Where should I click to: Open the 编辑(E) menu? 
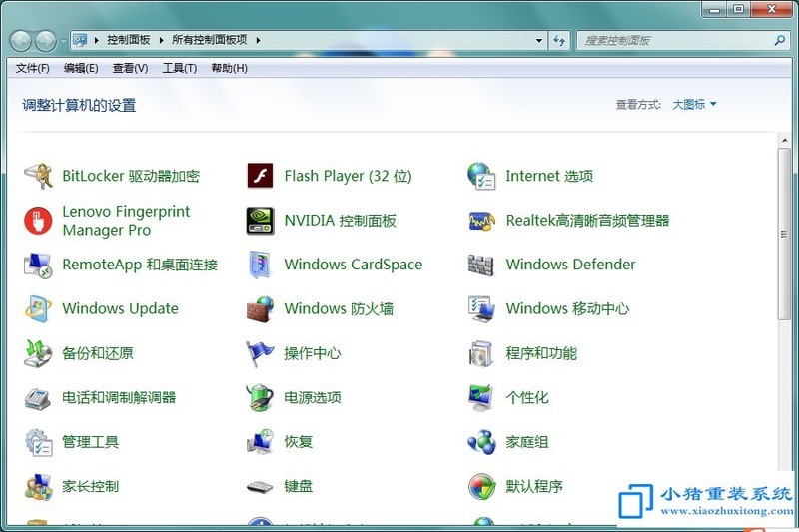coord(81,68)
